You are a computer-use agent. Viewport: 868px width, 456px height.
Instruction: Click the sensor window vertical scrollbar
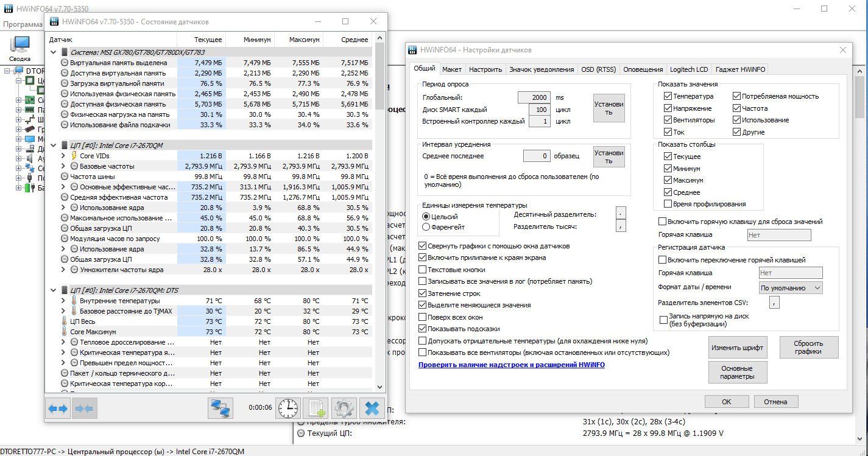380,212
